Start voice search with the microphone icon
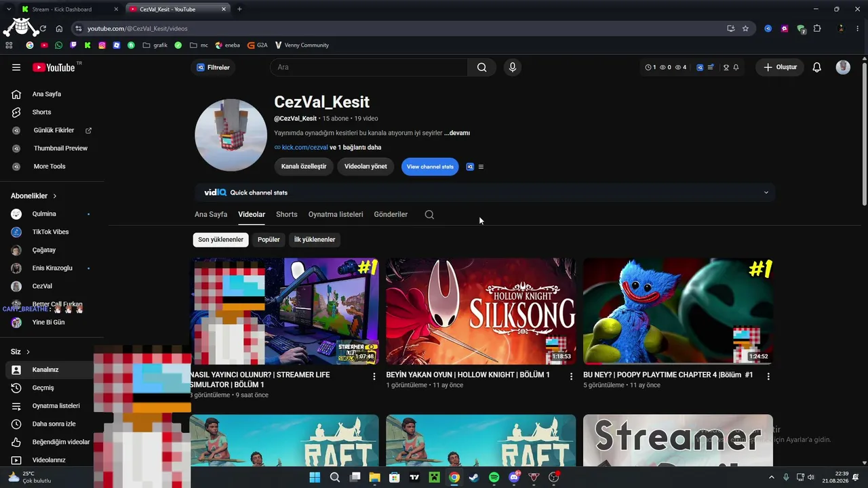Screen dimensions: 868x488 pyautogui.click(x=512, y=67)
